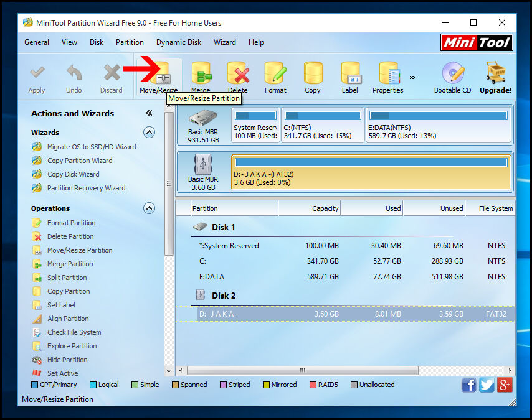Choose Check File System operation
This screenshot has width=532, height=420.
tap(74, 332)
